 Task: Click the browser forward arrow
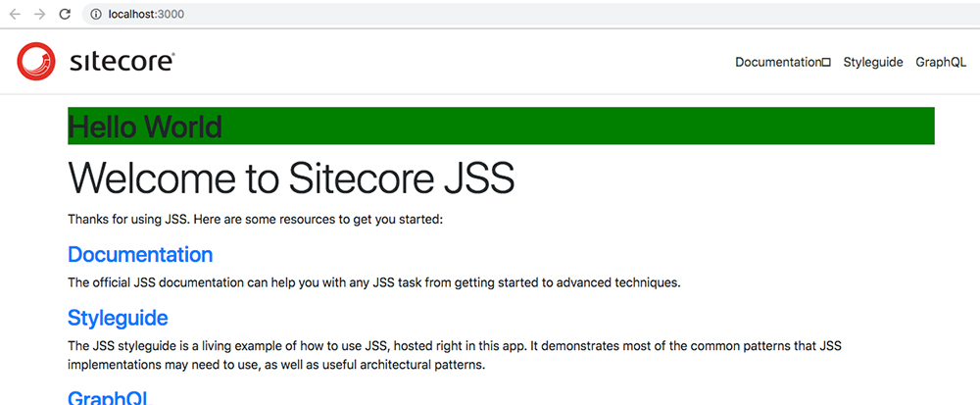coord(40,14)
